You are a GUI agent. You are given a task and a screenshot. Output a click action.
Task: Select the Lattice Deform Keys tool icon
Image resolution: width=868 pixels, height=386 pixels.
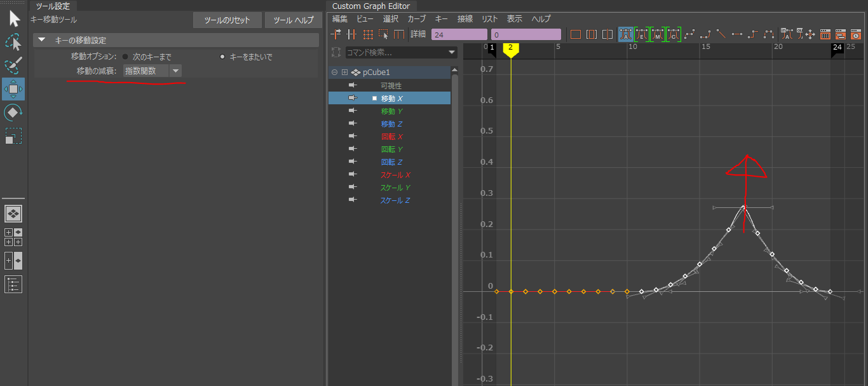[368, 34]
